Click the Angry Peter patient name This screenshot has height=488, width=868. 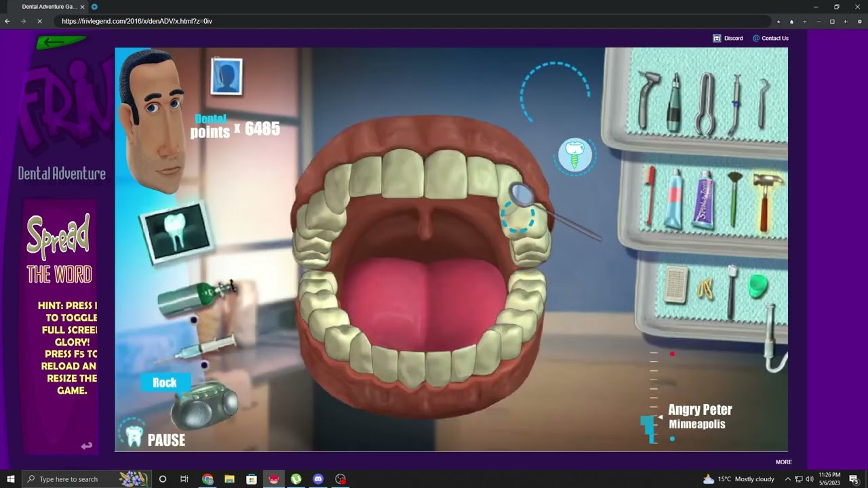pyautogui.click(x=700, y=410)
